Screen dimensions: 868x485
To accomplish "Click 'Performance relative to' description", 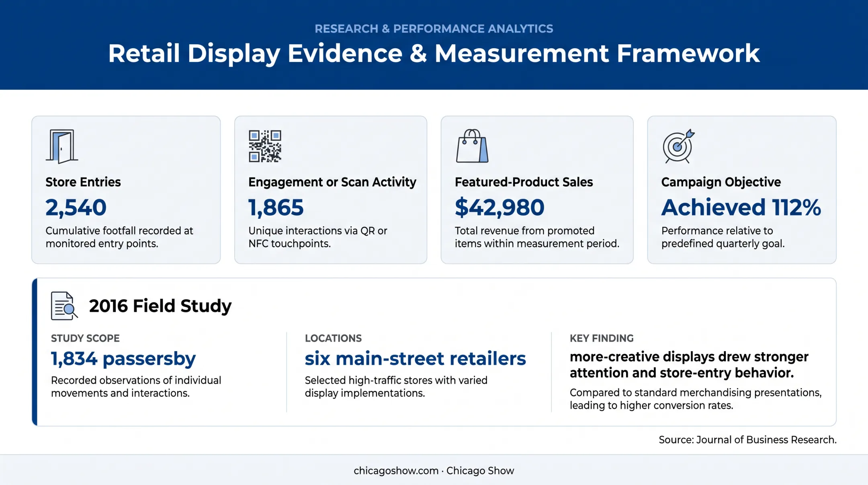I will (x=717, y=231).
